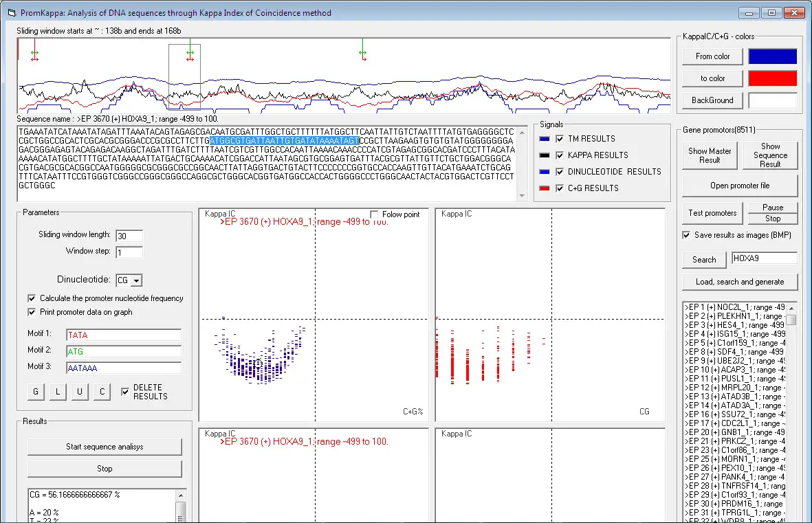Click the G button
This screenshot has width=812, height=523.
click(x=36, y=392)
